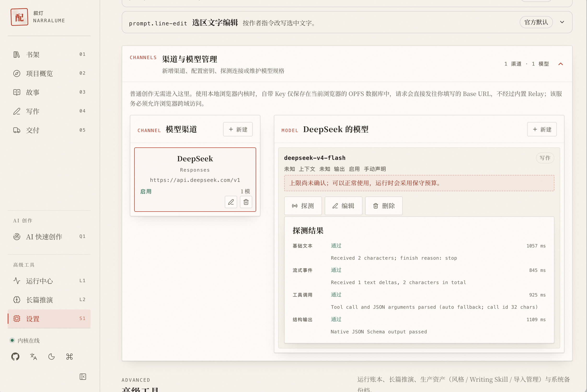Image resolution: width=587 pixels, height=392 pixels.
Task: Go to 项目概览 in the sidebar
Action: (49, 73)
